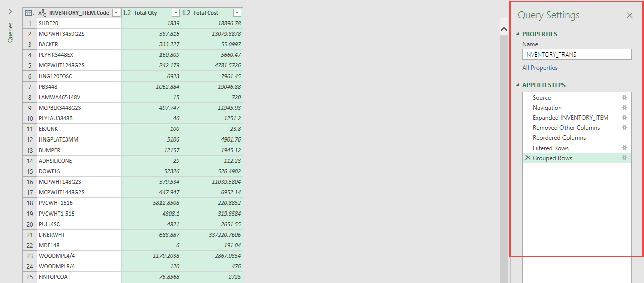Image resolution: width=644 pixels, height=283 pixels.
Task: Click ABC type icon of INVENTORY_ITEM.Code column
Action: 43,13
